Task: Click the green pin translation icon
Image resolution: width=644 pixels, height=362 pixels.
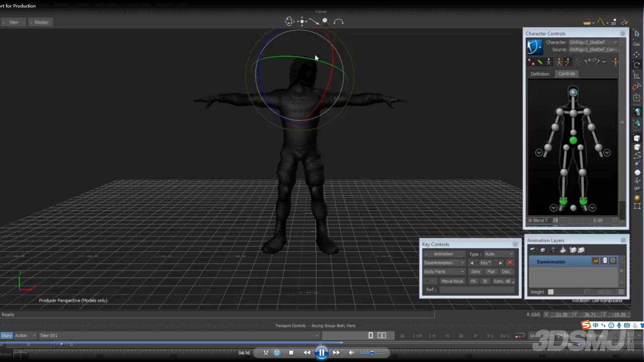Action: pos(587,61)
